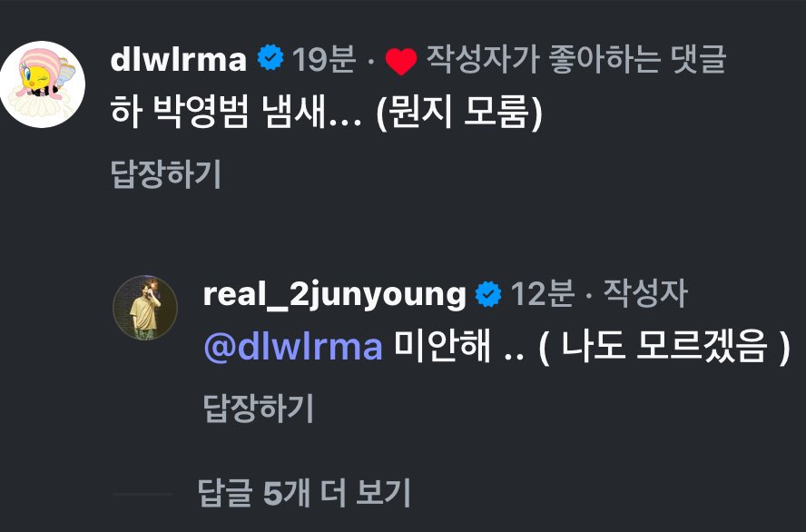Open the @dlwlrma mention link
Viewport: 806px width, 532px height.
(293, 347)
